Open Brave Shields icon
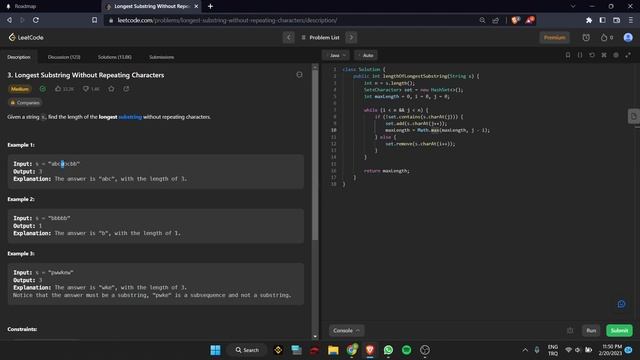 (515, 20)
